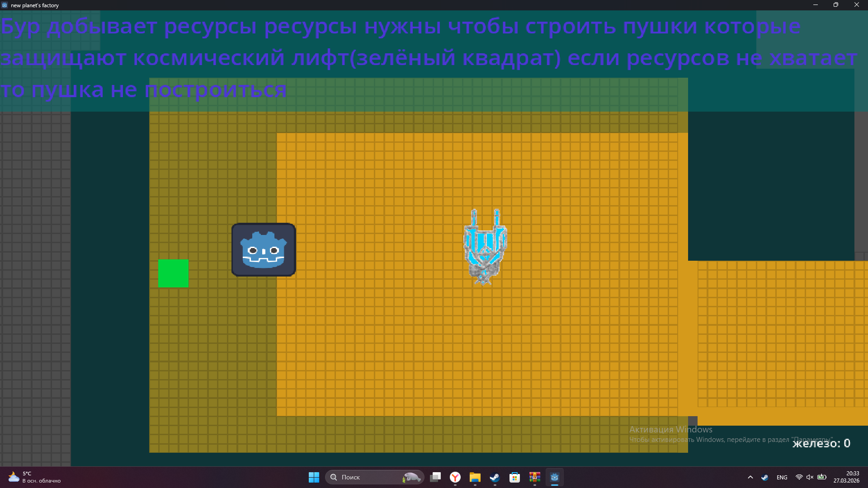Open the Wi-Fi network tray icon

(799, 477)
